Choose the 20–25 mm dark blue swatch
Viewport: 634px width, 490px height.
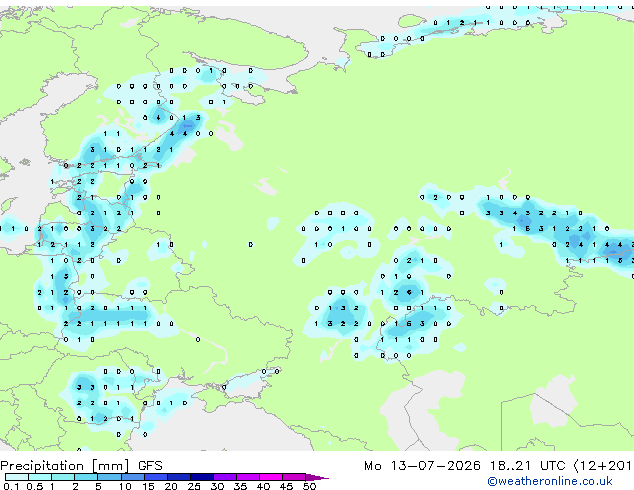click(178, 477)
